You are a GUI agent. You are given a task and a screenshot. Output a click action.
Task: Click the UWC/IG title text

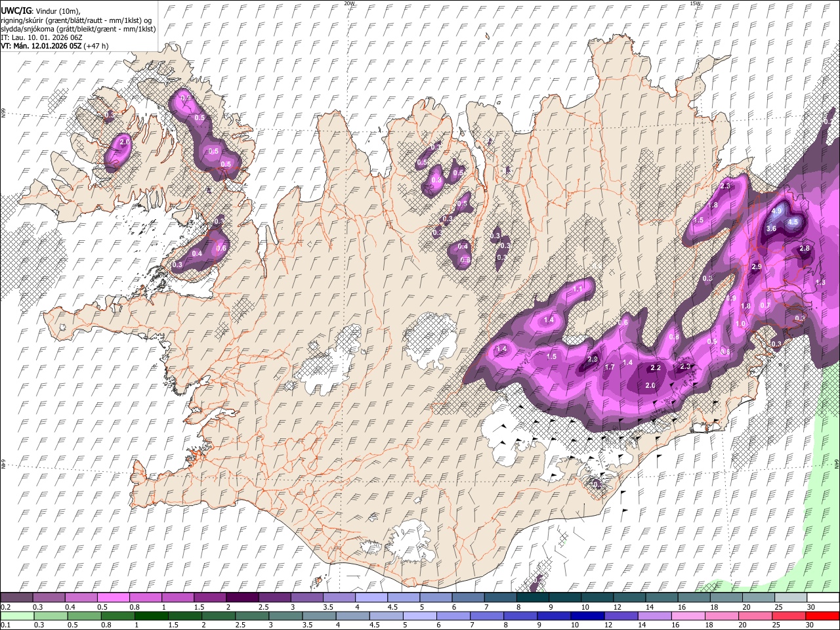click(16, 10)
